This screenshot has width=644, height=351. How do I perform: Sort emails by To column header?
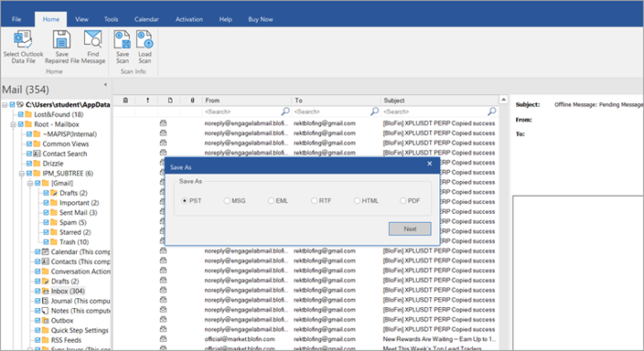point(336,100)
